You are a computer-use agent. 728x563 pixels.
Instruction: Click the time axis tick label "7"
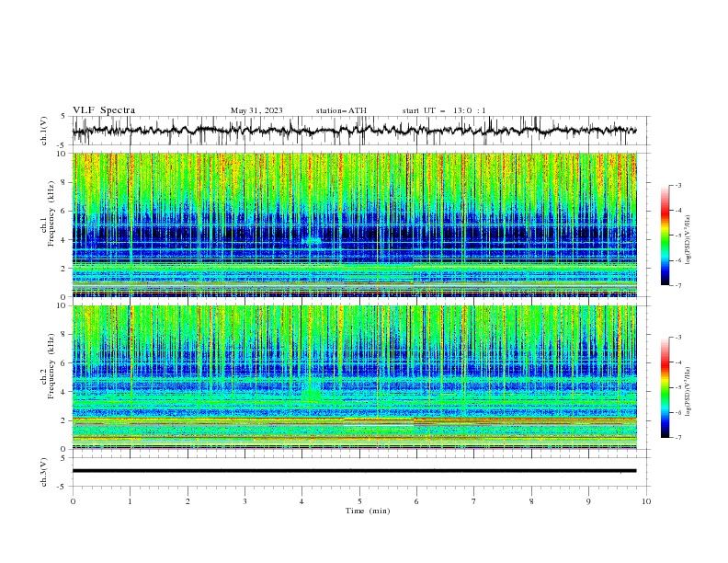tap(474, 501)
